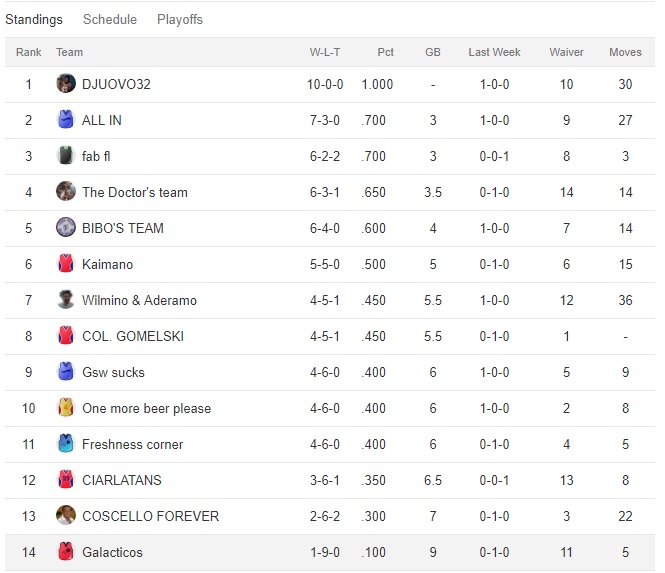This screenshot has height=573, width=665.
Task: Click the COSCELLO FOREVER avatar icon
Action: pyautogui.click(x=66, y=516)
